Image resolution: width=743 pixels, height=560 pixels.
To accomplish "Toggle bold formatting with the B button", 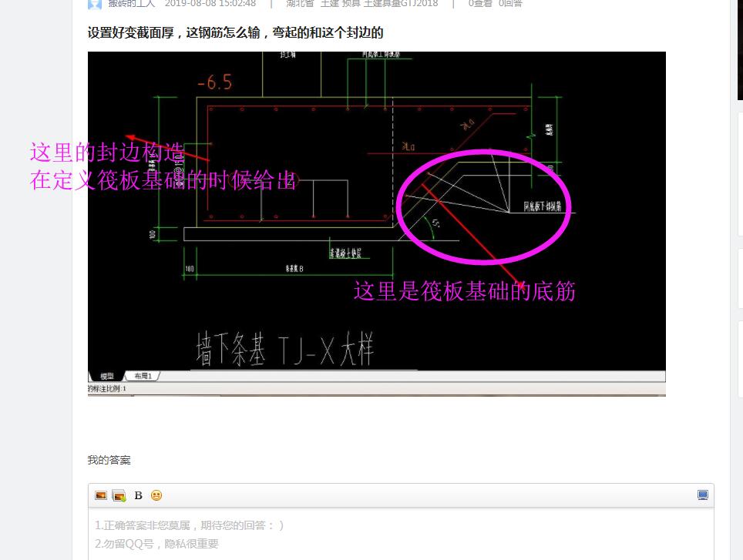I will click(x=139, y=495).
